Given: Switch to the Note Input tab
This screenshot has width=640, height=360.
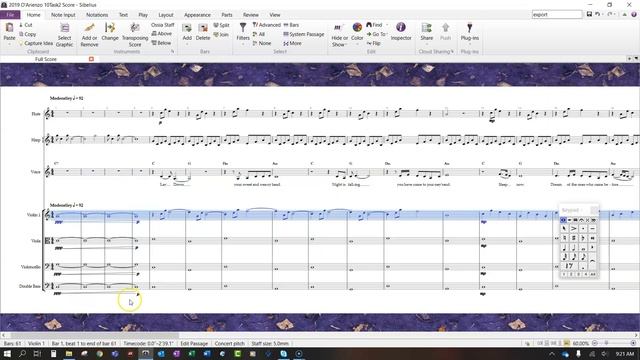Looking at the screenshot, I should (63, 15).
